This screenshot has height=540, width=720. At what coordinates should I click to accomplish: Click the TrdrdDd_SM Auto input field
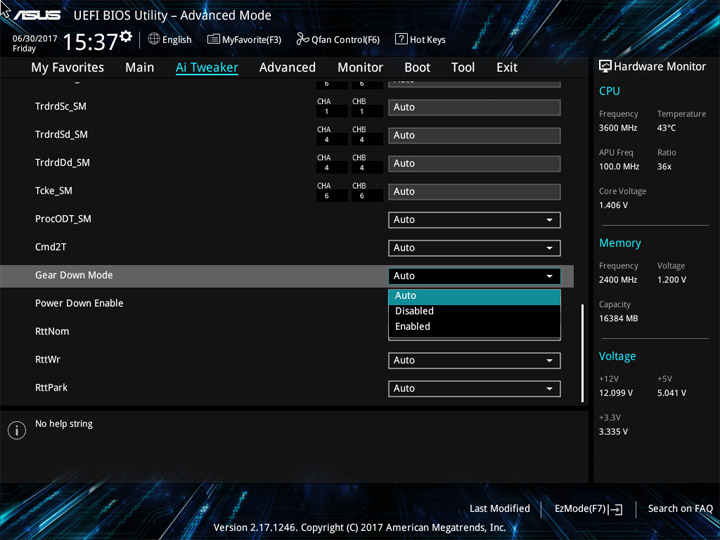pos(474,163)
